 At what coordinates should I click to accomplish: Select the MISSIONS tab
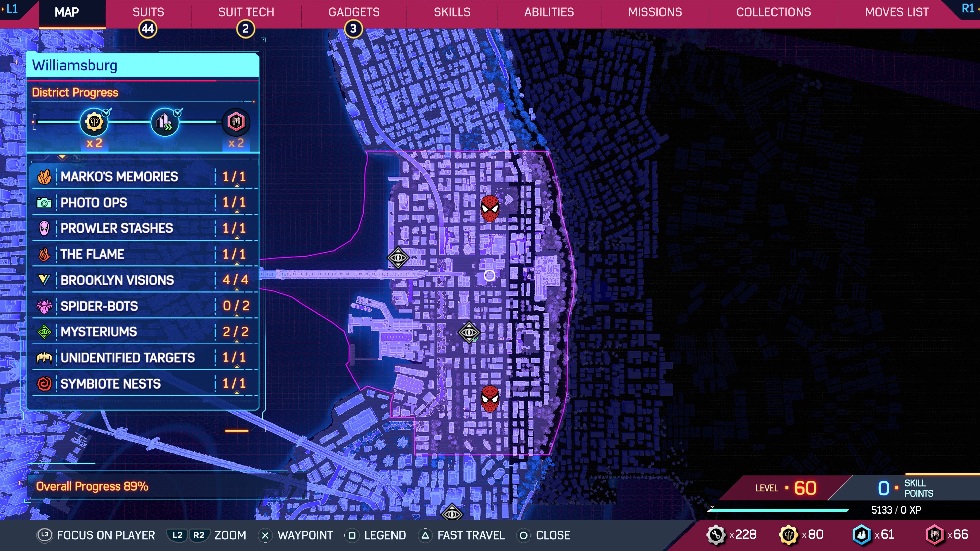point(655,12)
